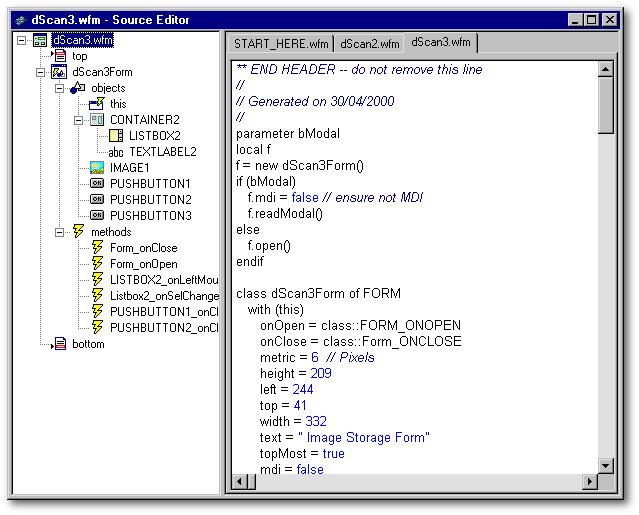
Task: Select the dScan3Form form icon in tree
Action: [59, 73]
